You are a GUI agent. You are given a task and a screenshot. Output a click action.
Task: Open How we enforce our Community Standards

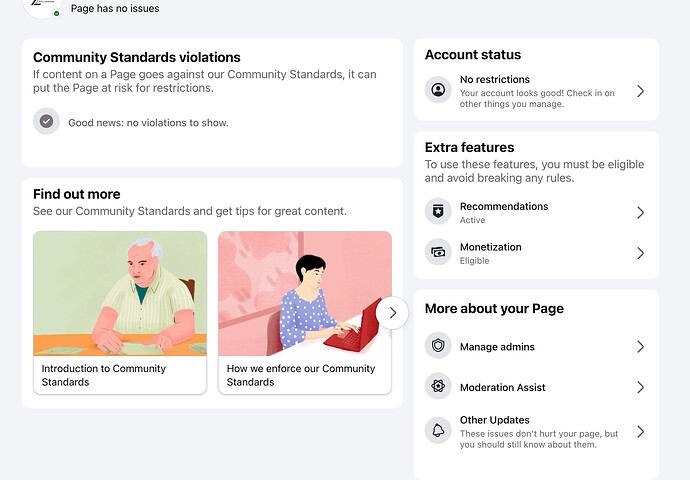(300, 375)
